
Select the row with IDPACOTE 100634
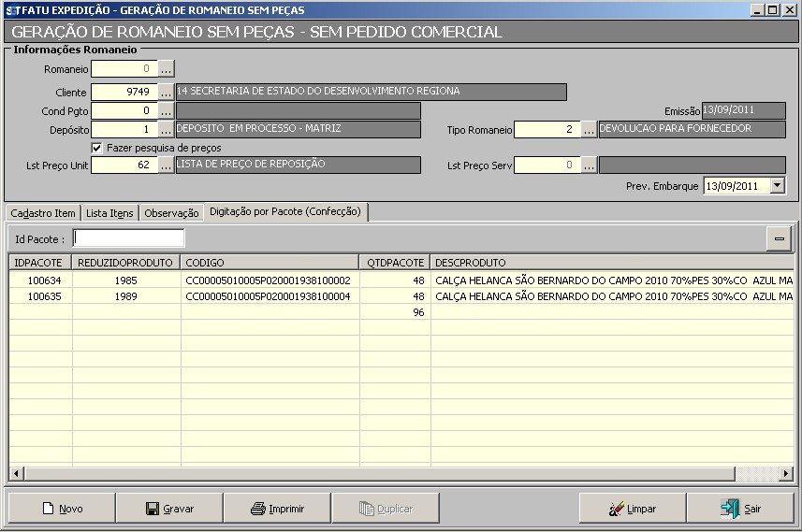40,280
